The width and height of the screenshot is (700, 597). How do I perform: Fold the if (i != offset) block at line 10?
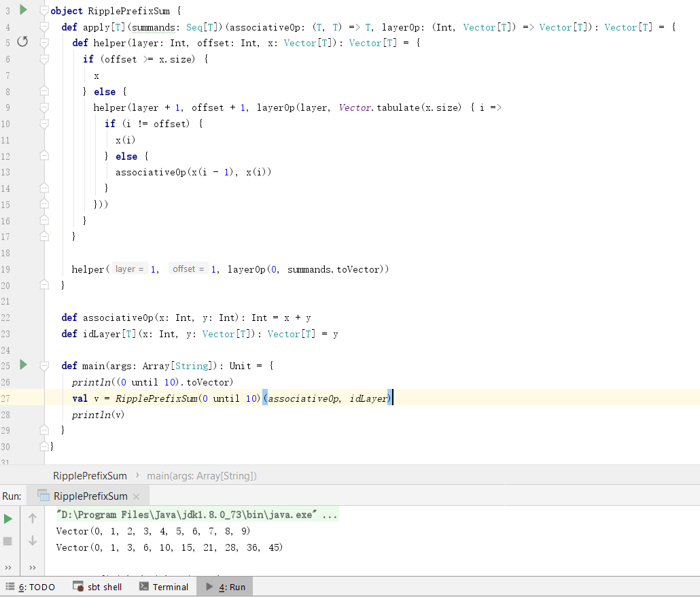click(43, 123)
